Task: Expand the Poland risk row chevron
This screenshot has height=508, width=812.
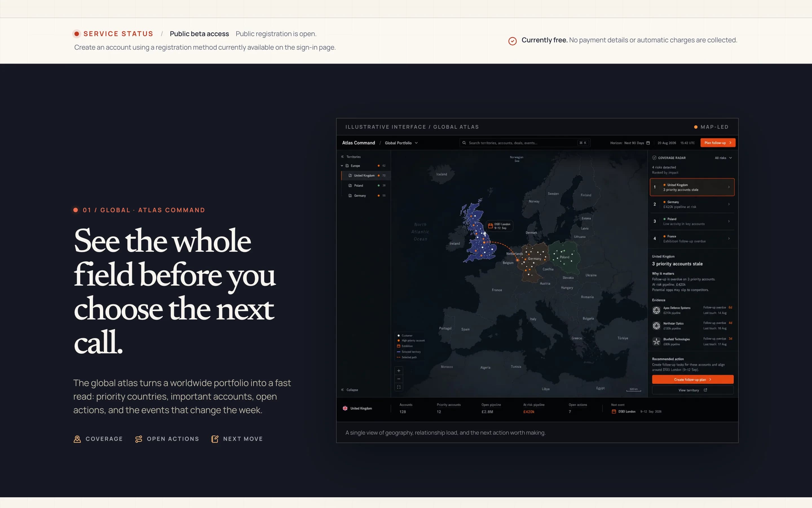Action: pyautogui.click(x=729, y=221)
